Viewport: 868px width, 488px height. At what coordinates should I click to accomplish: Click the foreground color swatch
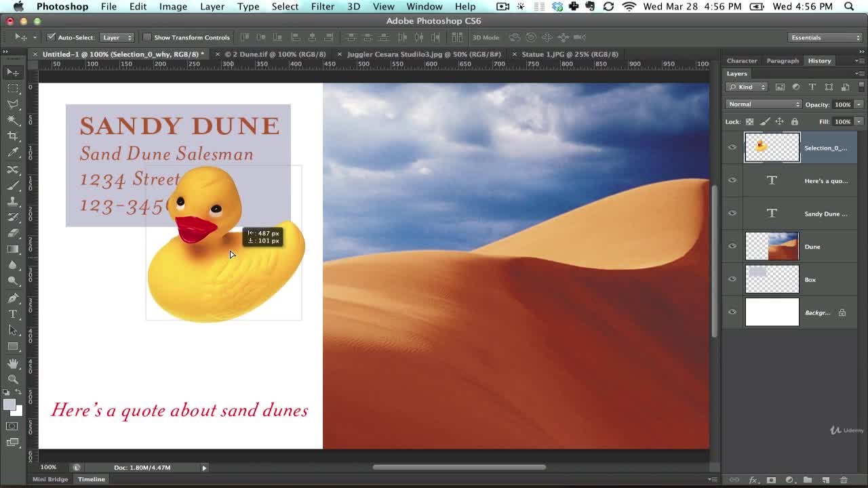(9, 405)
